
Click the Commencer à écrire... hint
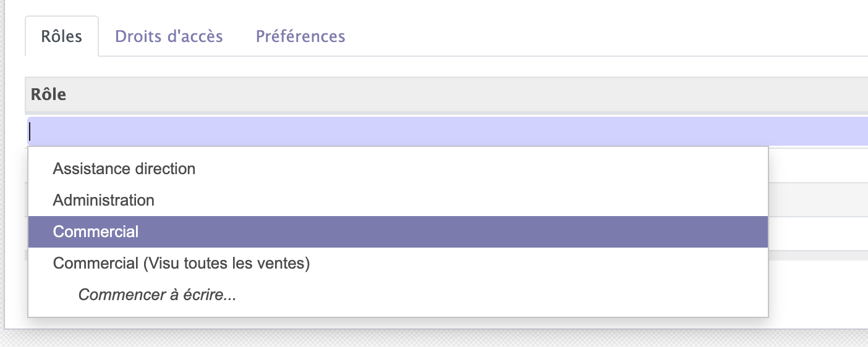[157, 295]
